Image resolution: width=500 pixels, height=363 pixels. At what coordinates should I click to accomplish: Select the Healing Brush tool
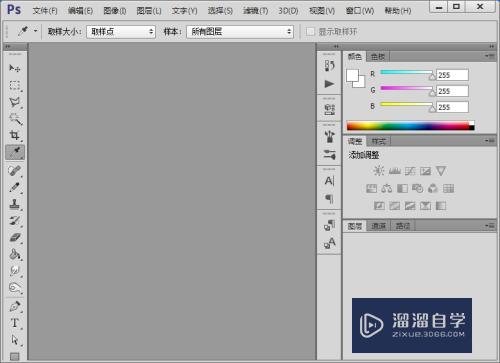click(x=15, y=171)
